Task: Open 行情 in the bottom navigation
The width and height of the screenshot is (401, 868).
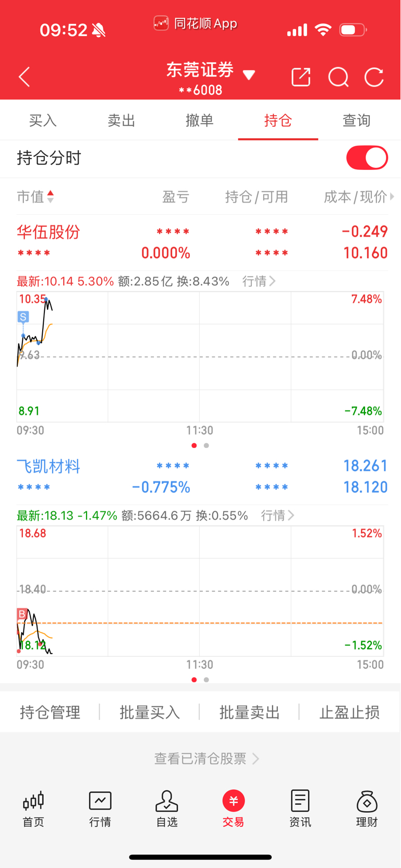Action: [x=100, y=809]
